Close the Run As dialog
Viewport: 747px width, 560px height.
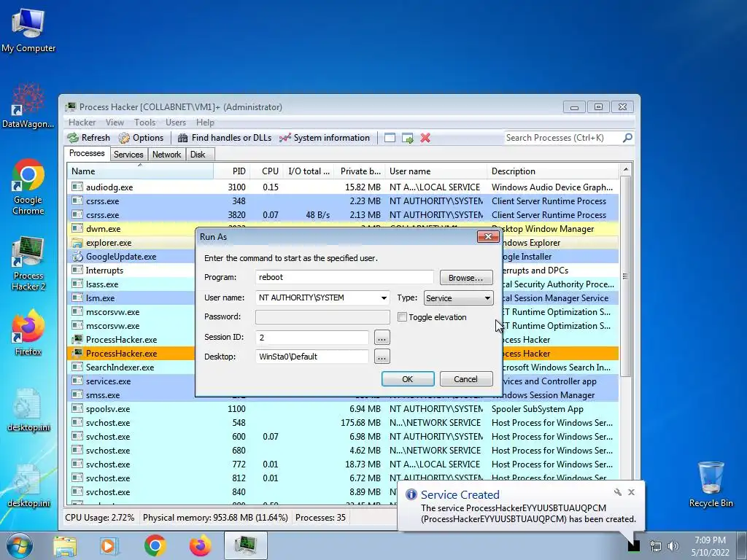click(x=488, y=237)
